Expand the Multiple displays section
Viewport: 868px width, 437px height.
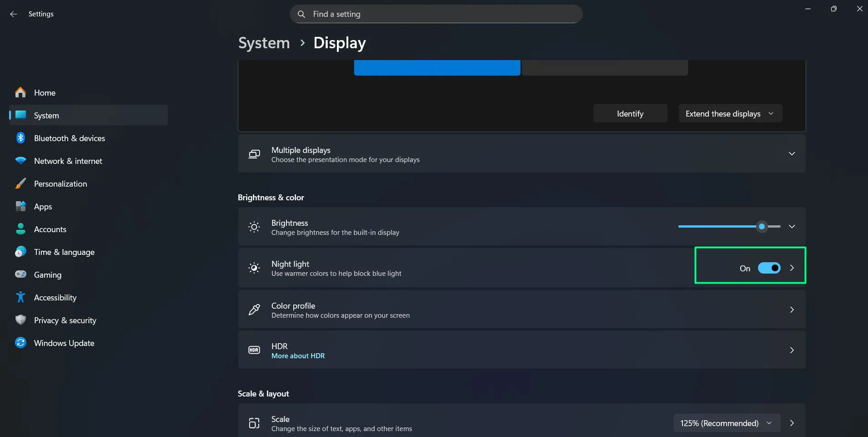point(792,153)
